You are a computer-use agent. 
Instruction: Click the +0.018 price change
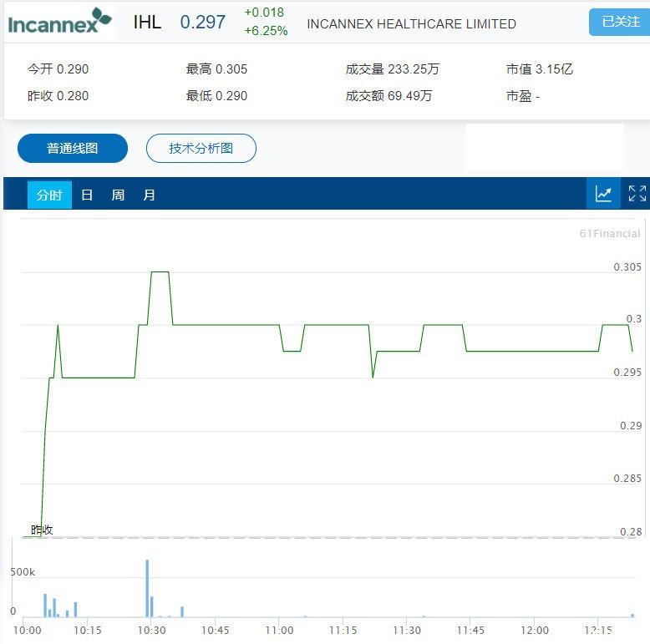pyautogui.click(x=264, y=13)
